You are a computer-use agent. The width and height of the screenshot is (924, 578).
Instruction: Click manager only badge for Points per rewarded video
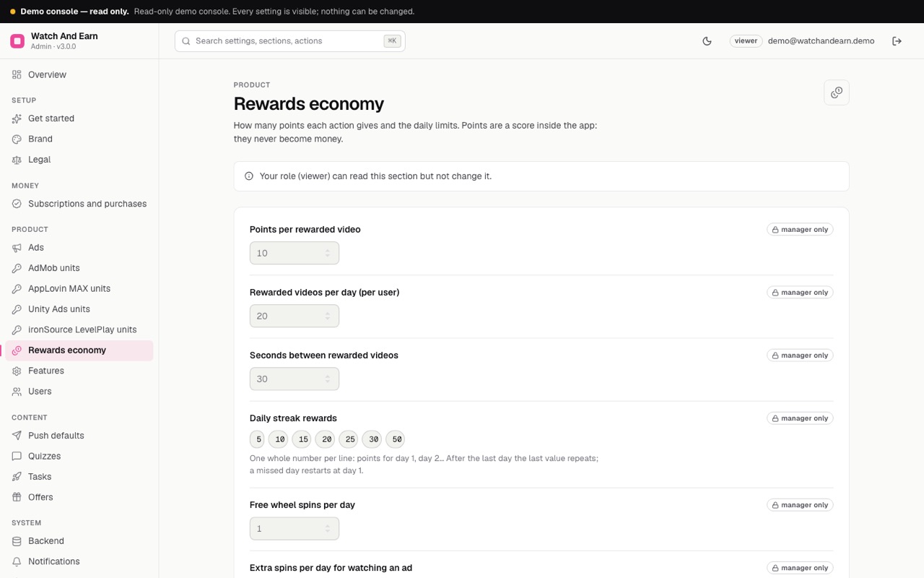800,230
